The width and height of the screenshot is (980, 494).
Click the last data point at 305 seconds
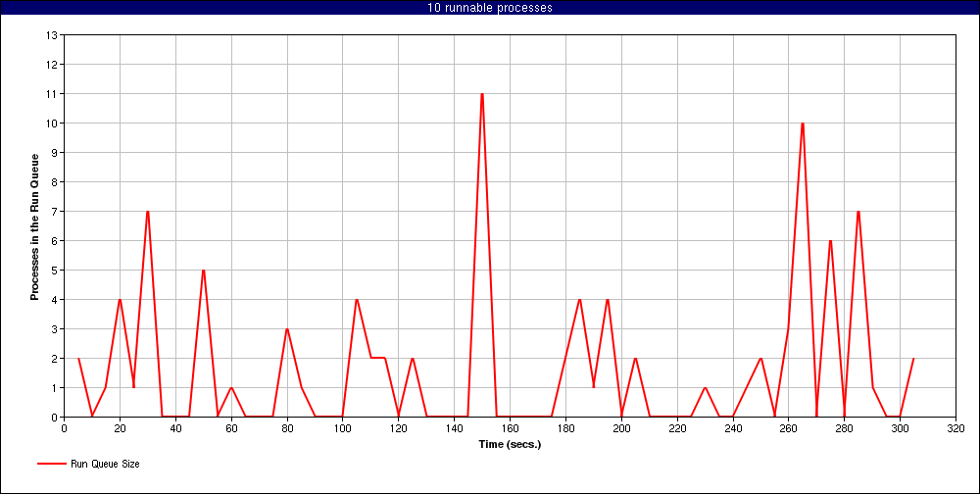[913, 359]
